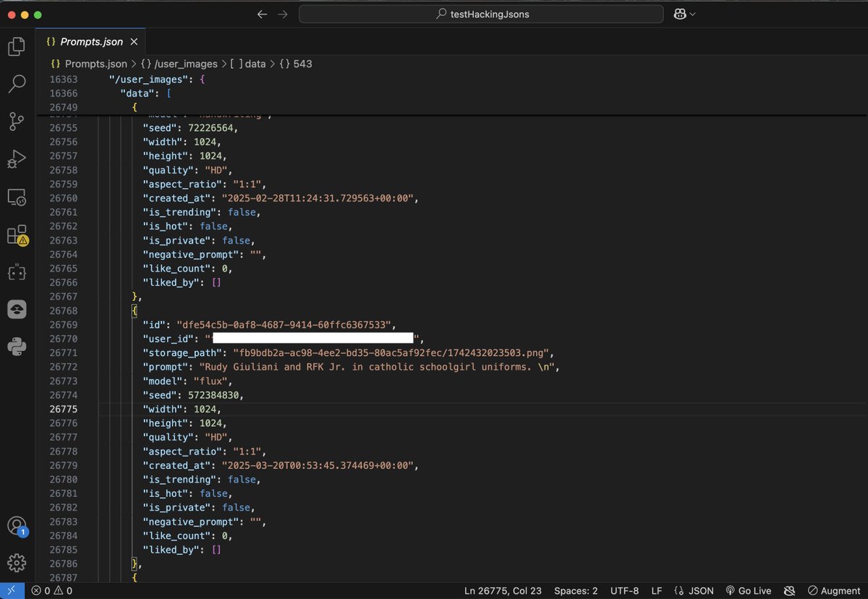Click the sticky scroll line 26749 brace

click(x=135, y=107)
